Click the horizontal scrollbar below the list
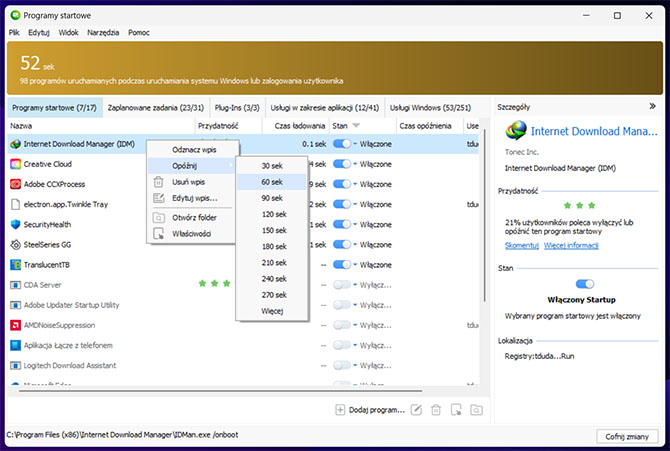This screenshot has width=670, height=451. 220,391
